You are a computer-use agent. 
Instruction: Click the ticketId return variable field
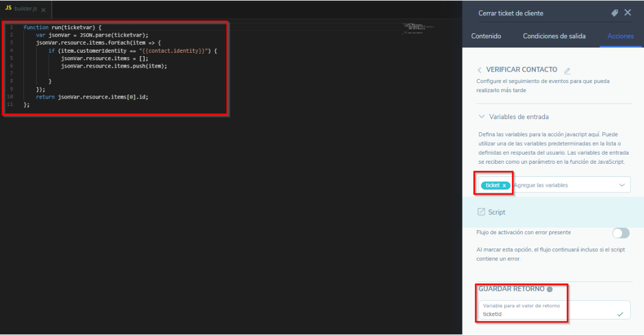(x=554, y=310)
